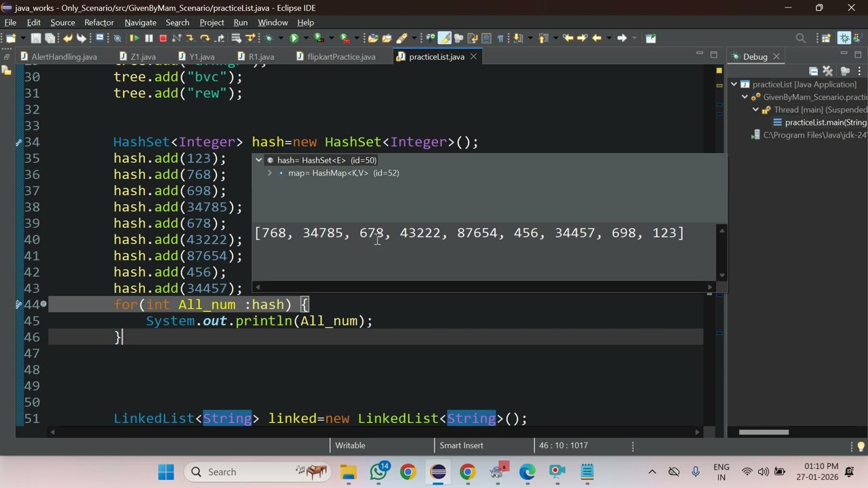Click the Skip All Breakpoints icon
868x488 pixels.
point(117,38)
